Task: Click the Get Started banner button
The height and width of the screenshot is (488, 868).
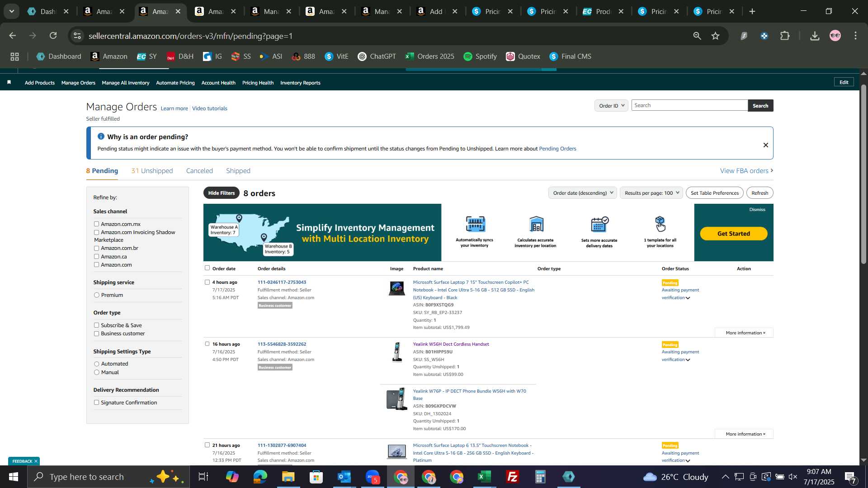Action: click(x=734, y=234)
